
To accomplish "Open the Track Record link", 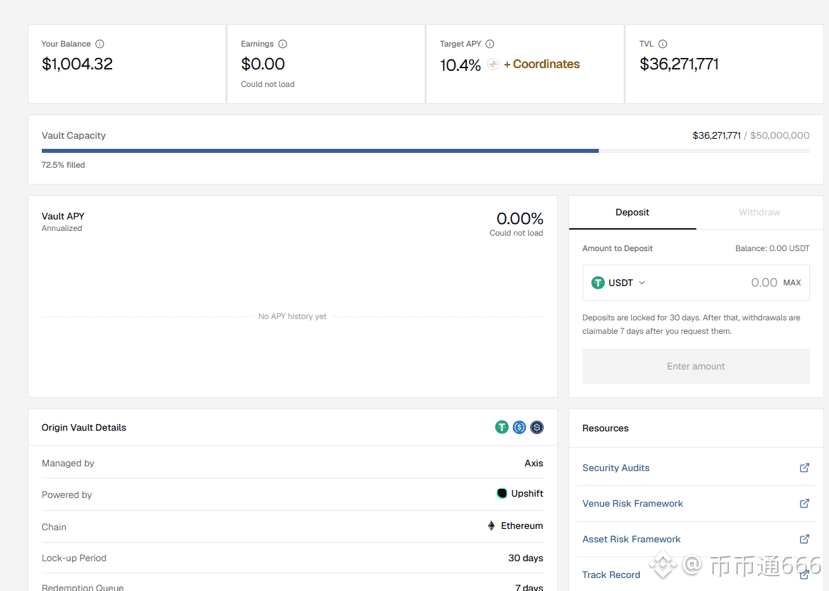I will tap(611, 575).
